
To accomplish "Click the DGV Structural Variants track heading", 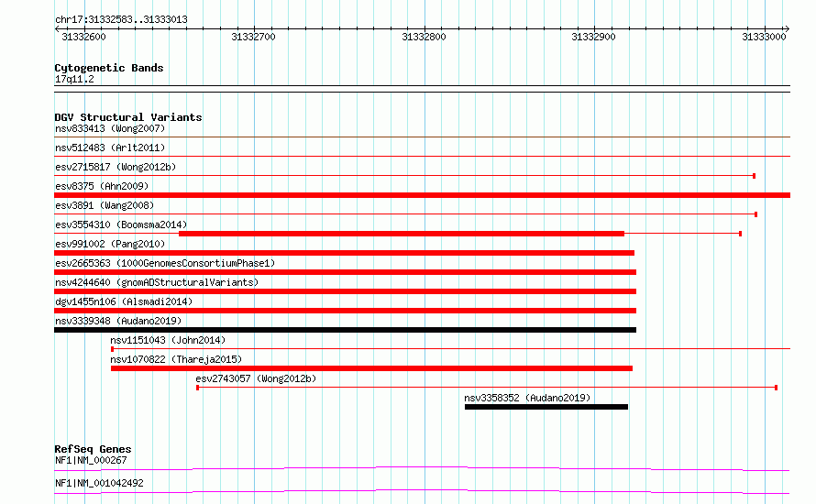I will (x=128, y=117).
